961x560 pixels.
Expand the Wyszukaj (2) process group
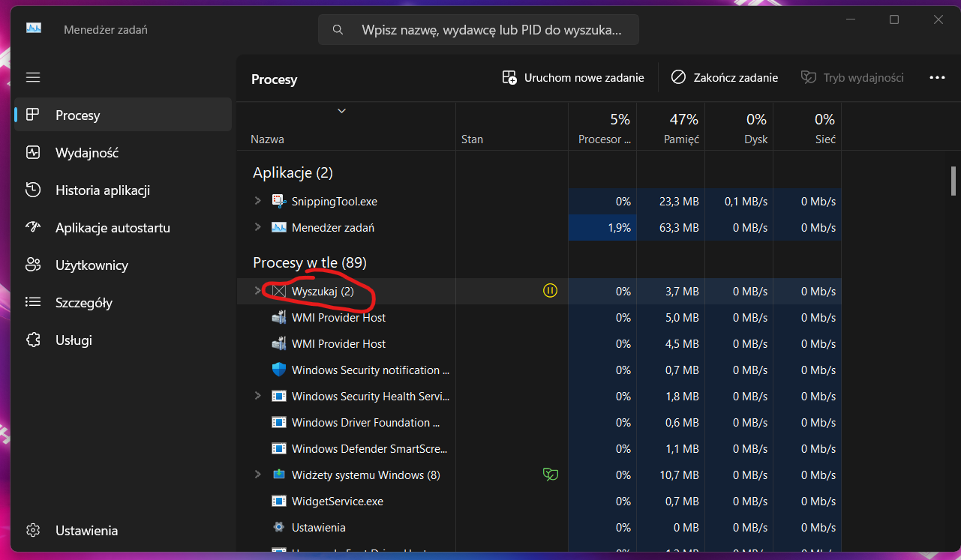coord(257,290)
